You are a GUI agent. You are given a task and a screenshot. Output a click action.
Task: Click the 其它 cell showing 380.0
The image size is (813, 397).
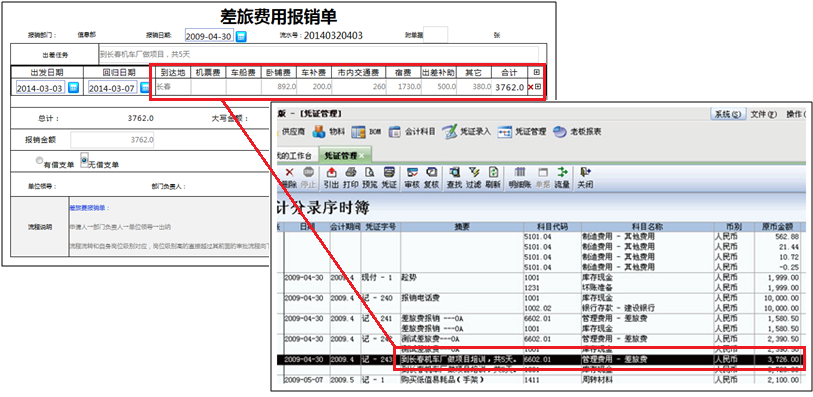point(474,87)
